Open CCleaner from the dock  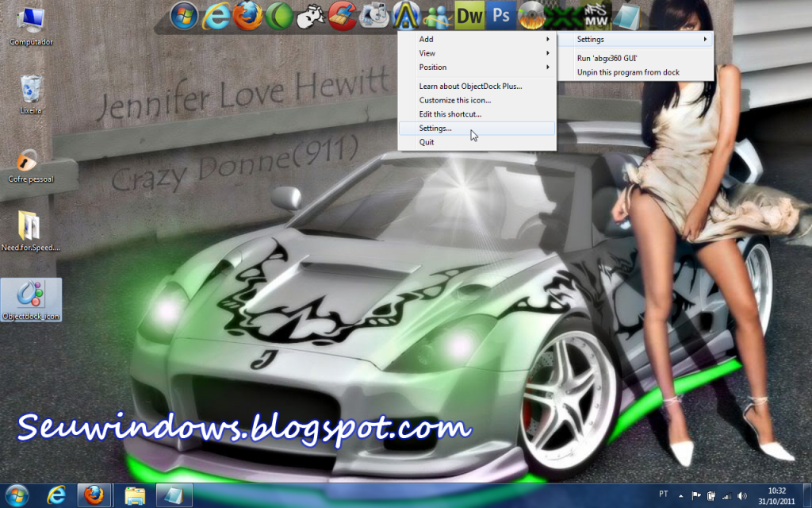pos(343,14)
